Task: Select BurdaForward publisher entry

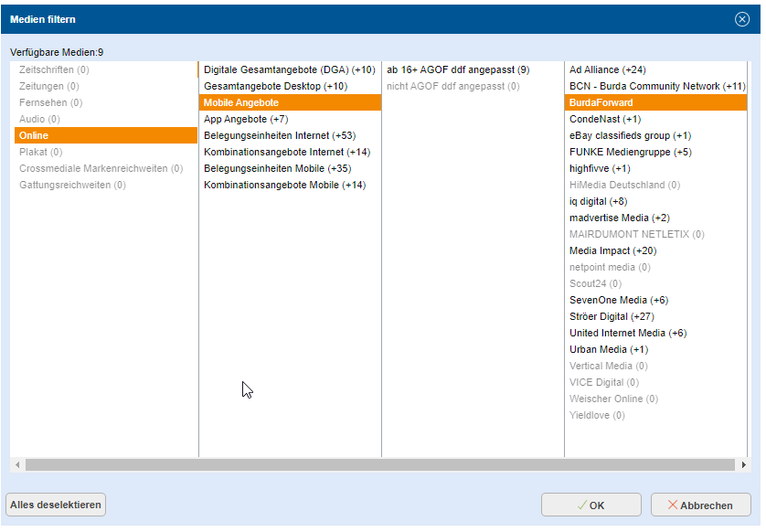Action: point(601,102)
